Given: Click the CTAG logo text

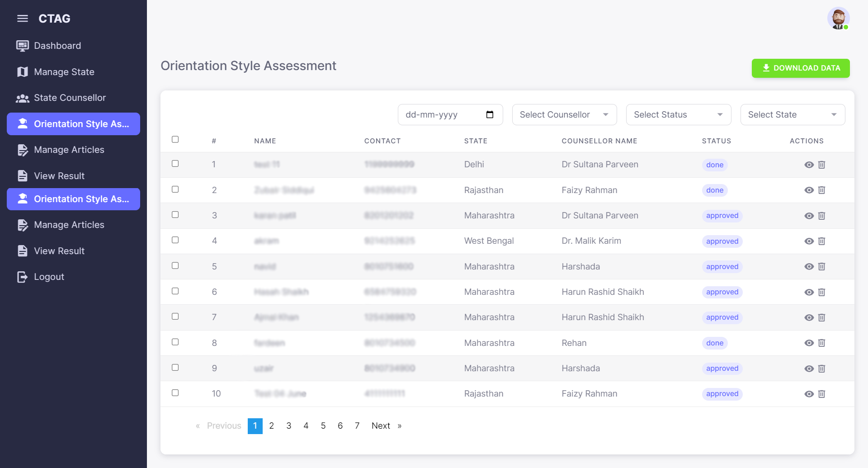Looking at the screenshot, I should coord(55,19).
